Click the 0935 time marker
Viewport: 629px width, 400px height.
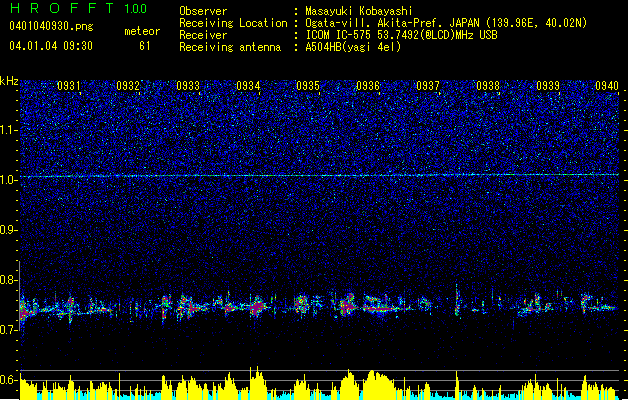click(308, 85)
